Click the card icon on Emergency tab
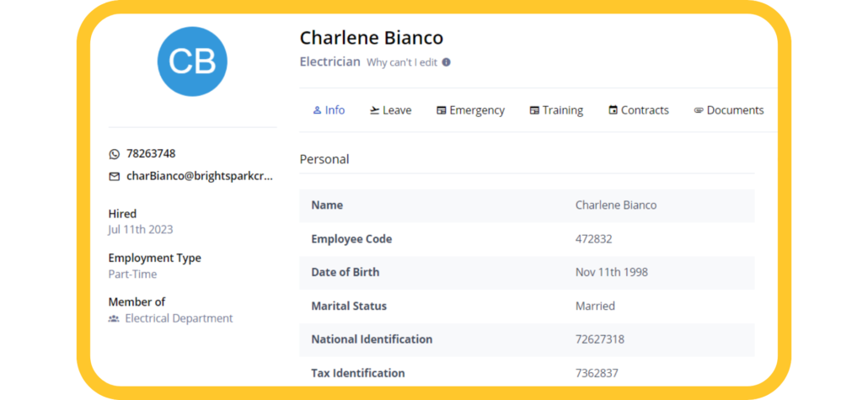Viewport: 868px width, 400px height. click(x=442, y=110)
